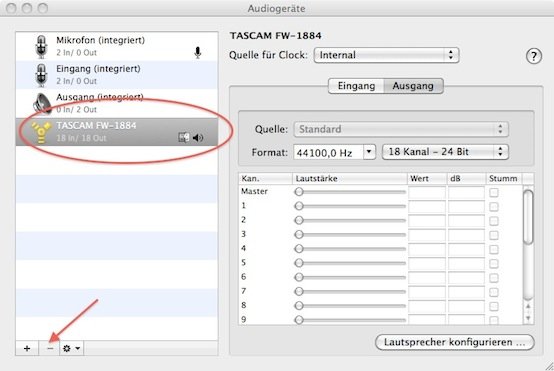
Task: Click the channel 6 volume slider
Action: click(350, 277)
